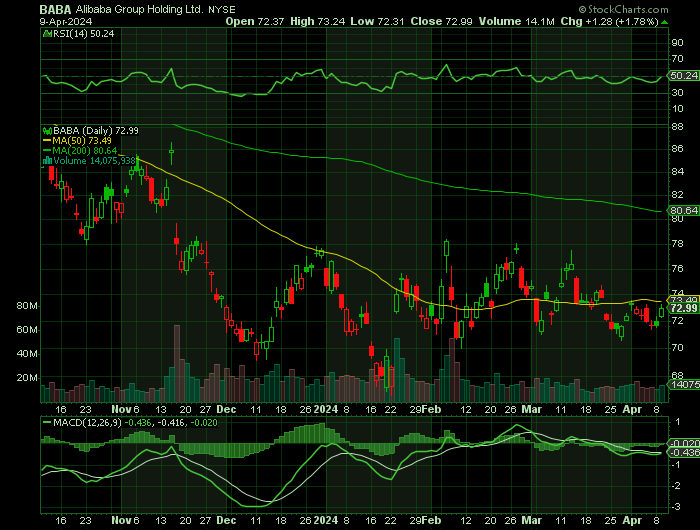Click the Volume 14,075,938 legend text
The width and height of the screenshot is (700, 530).
pos(94,161)
